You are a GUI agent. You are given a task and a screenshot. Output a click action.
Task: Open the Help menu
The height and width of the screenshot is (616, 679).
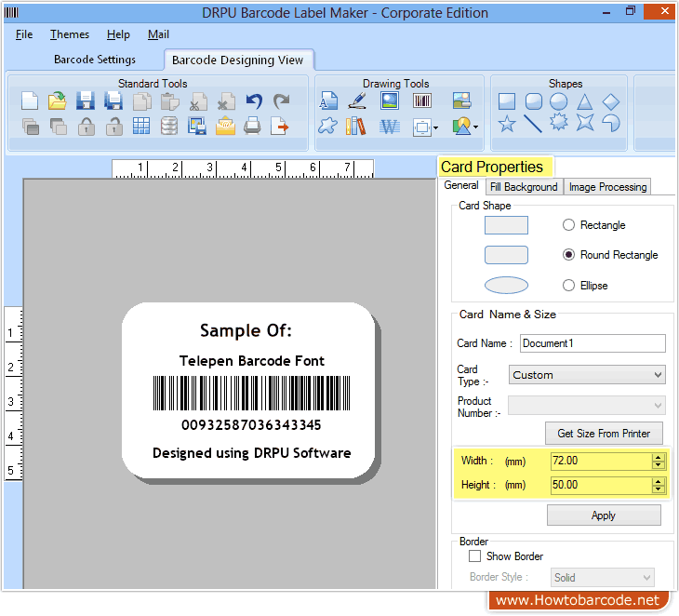pyautogui.click(x=118, y=34)
